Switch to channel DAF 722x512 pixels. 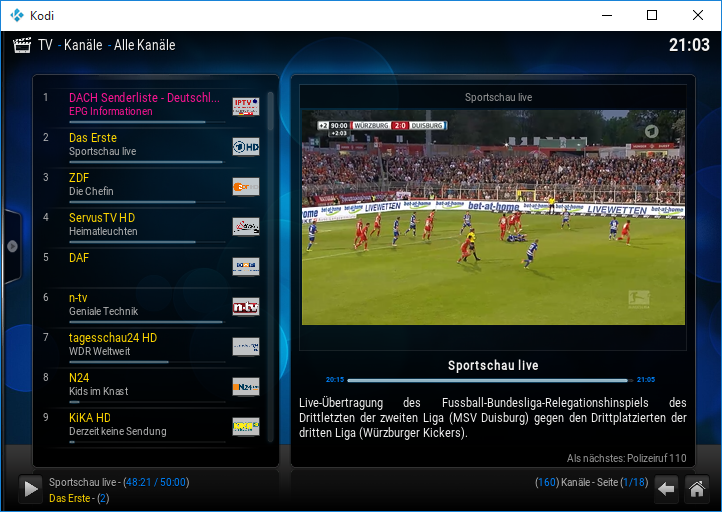pyautogui.click(x=79, y=258)
